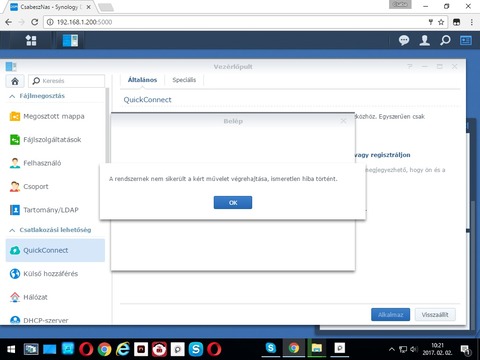The image size is (480, 360).
Task: Launch the red camera app in taskbar
Action: click(x=159, y=349)
